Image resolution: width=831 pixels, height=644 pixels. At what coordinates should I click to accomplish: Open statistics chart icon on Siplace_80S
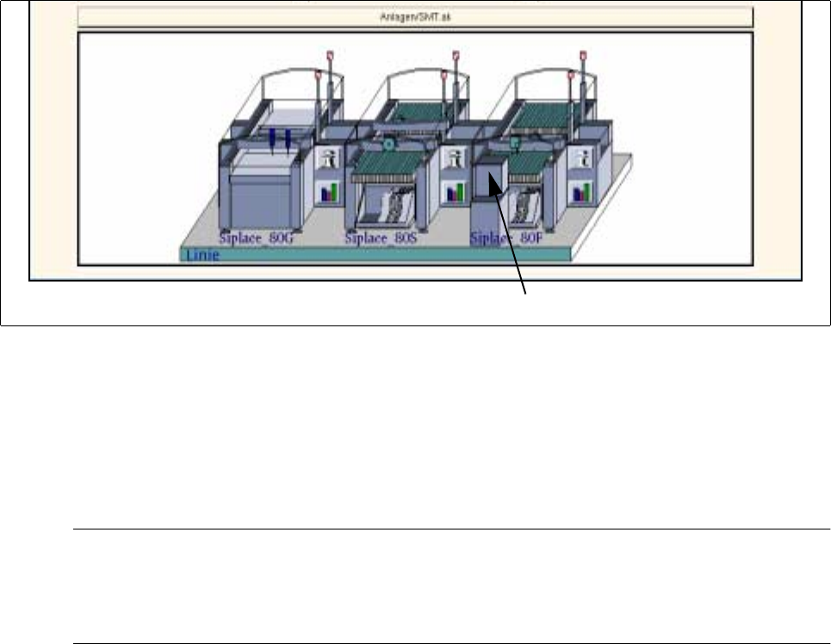pos(455,192)
